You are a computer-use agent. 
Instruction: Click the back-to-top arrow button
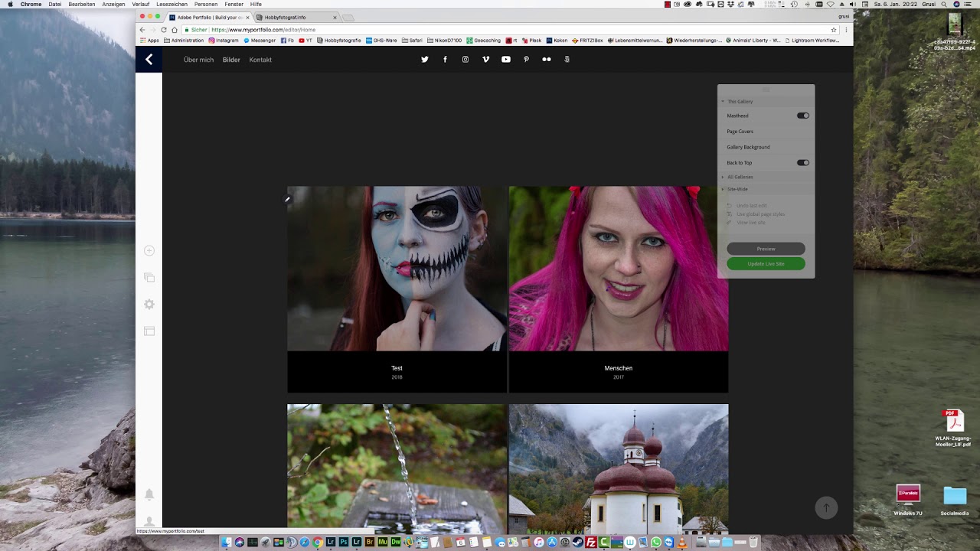pos(826,507)
